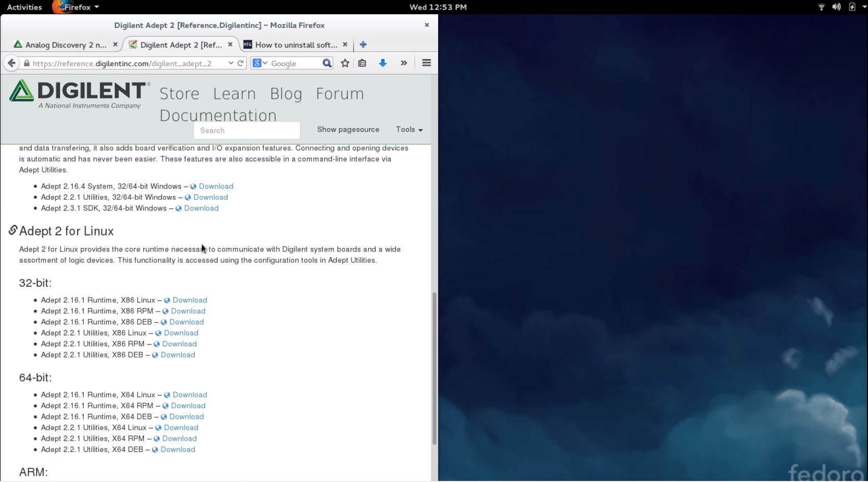Open the search engine selector dropdown
Image resolution: width=868 pixels, height=482 pixels.
pyautogui.click(x=260, y=63)
